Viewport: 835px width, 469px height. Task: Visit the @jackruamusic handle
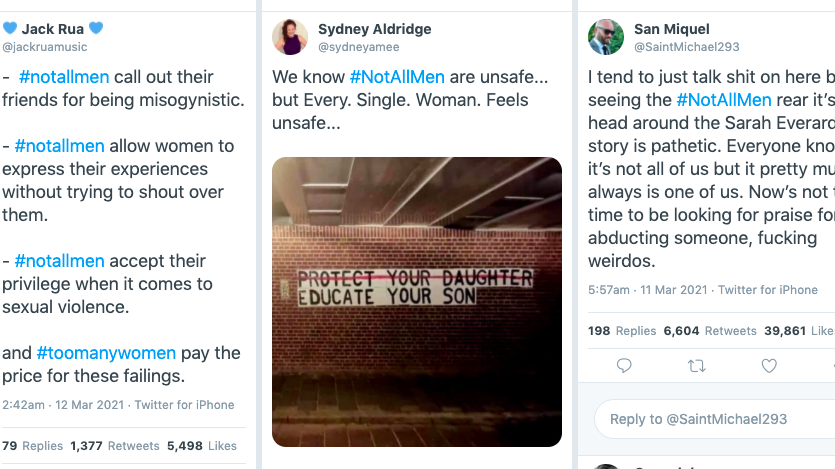[x=45, y=47]
